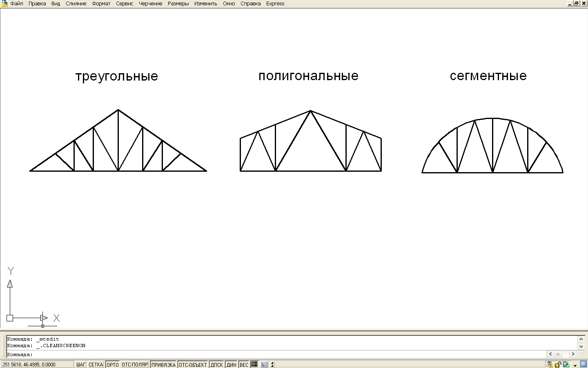
Task: Open the status bar menu dropdown arrow
Action: (575, 365)
